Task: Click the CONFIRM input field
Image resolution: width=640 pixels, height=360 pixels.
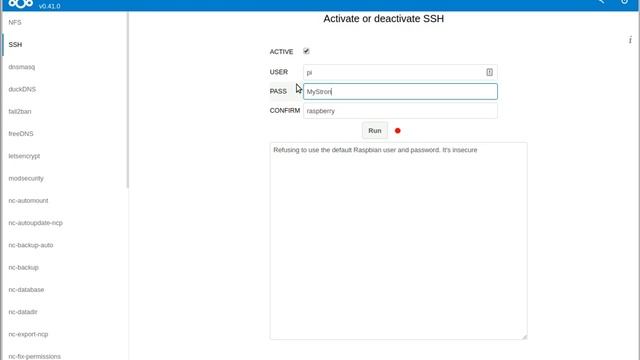Action: tap(400, 111)
